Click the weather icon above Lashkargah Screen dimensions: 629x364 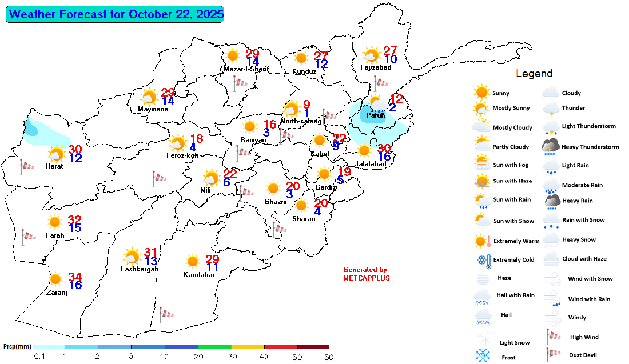132,257
